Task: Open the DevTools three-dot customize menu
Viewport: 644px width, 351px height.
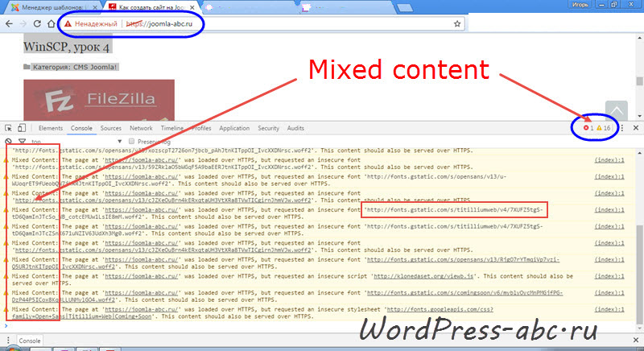Action: (x=621, y=128)
